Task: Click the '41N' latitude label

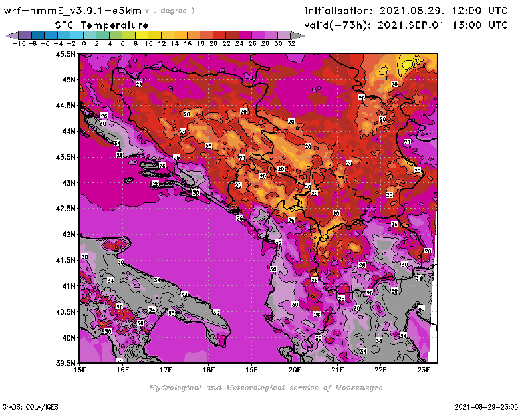Action: click(x=68, y=286)
